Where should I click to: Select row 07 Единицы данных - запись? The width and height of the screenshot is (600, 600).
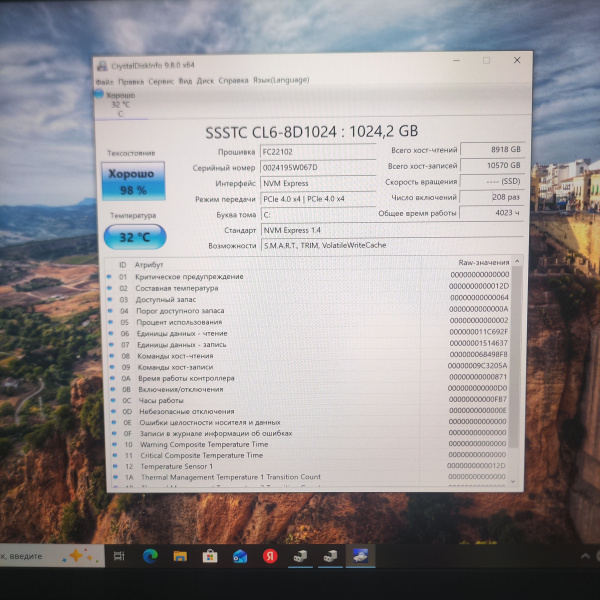tap(309, 344)
